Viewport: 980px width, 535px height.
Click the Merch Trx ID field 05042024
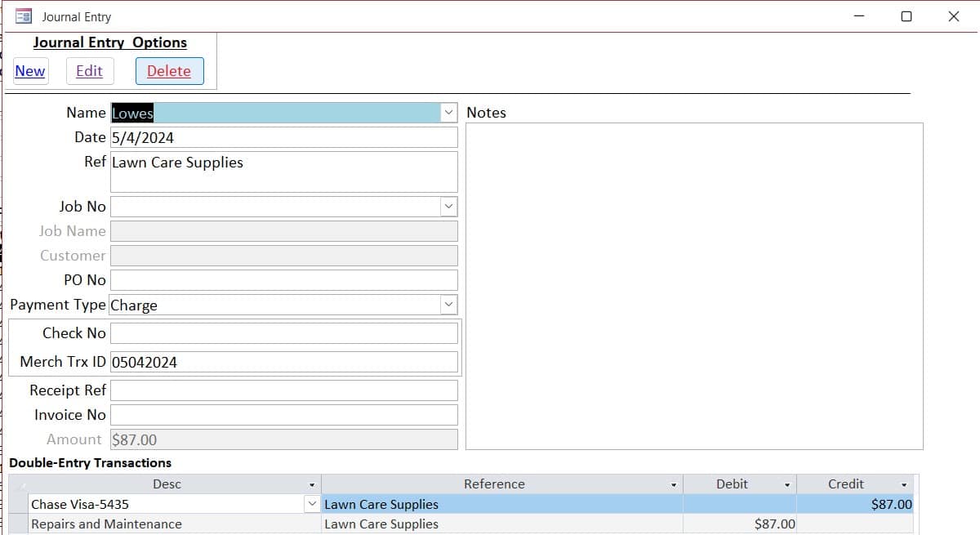(x=284, y=362)
